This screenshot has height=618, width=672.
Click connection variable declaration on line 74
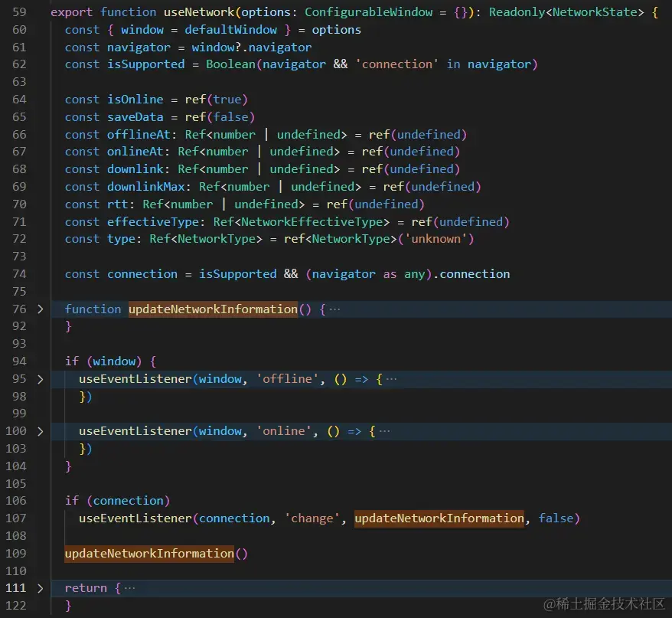pyautogui.click(x=142, y=274)
